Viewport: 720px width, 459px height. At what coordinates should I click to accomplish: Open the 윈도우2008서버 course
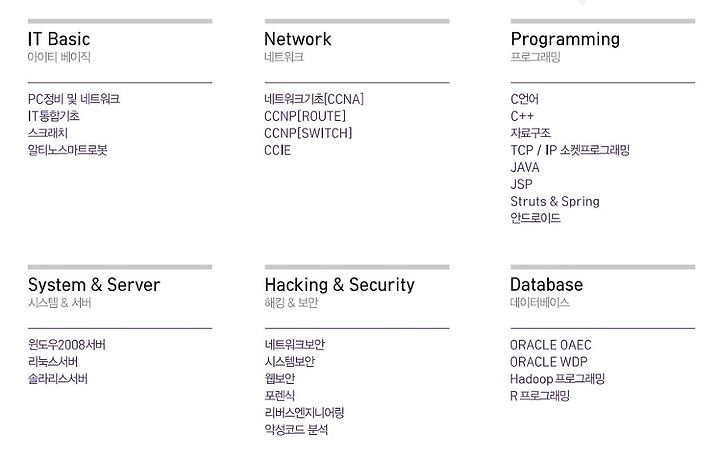click(x=67, y=345)
